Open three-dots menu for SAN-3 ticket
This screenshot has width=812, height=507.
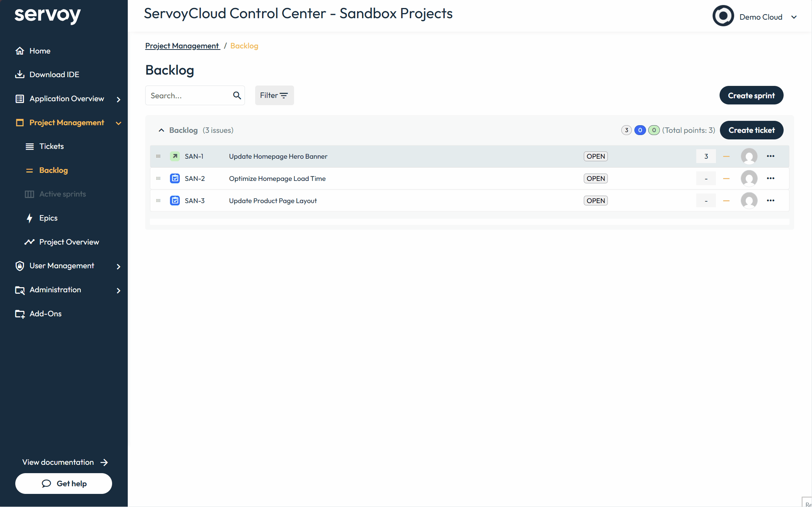[771, 201]
